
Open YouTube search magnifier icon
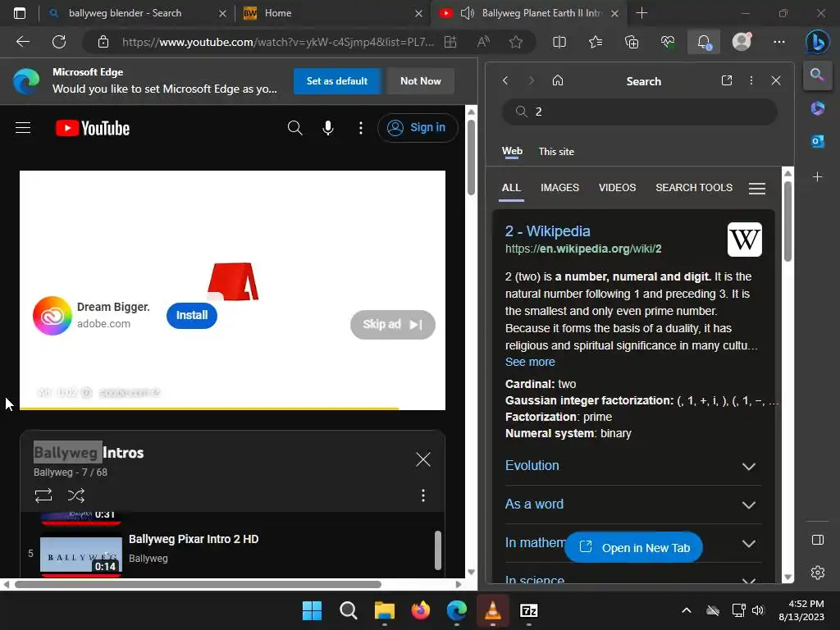[294, 127]
